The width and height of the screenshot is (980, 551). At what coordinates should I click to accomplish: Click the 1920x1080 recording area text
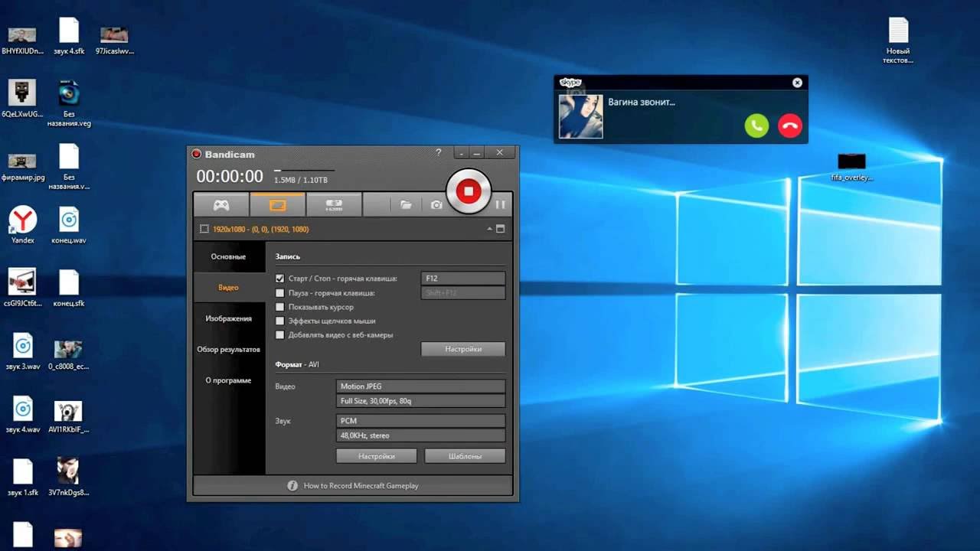point(261,229)
